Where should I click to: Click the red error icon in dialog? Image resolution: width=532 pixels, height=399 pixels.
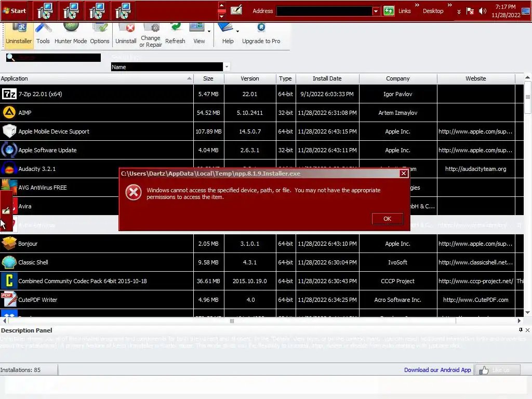(134, 192)
